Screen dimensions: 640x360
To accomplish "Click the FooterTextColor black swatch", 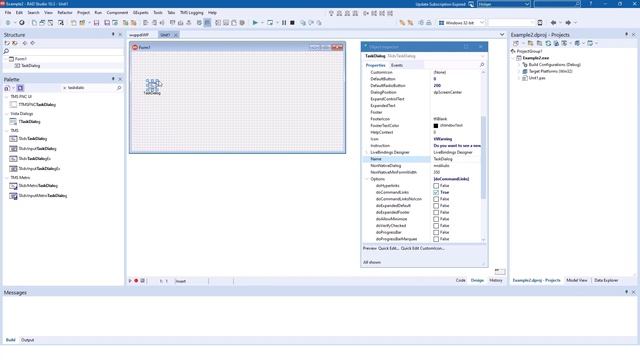I will click(436, 126).
